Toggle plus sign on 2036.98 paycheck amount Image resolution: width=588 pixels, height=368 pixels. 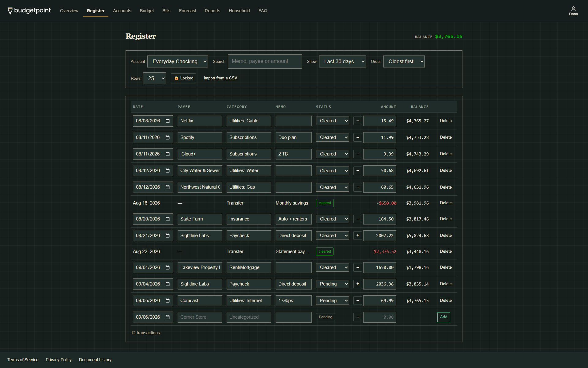pos(357,284)
